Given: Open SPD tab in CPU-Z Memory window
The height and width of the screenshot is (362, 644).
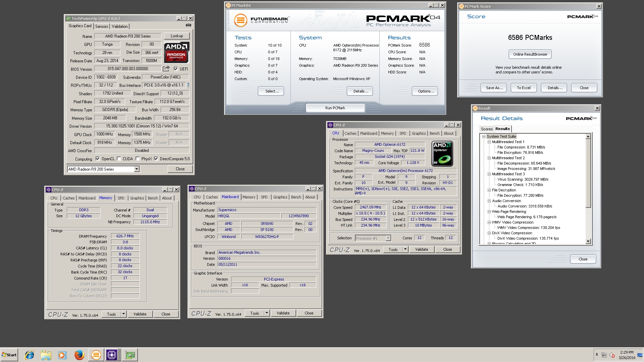Looking at the screenshot, I should tap(121, 198).
